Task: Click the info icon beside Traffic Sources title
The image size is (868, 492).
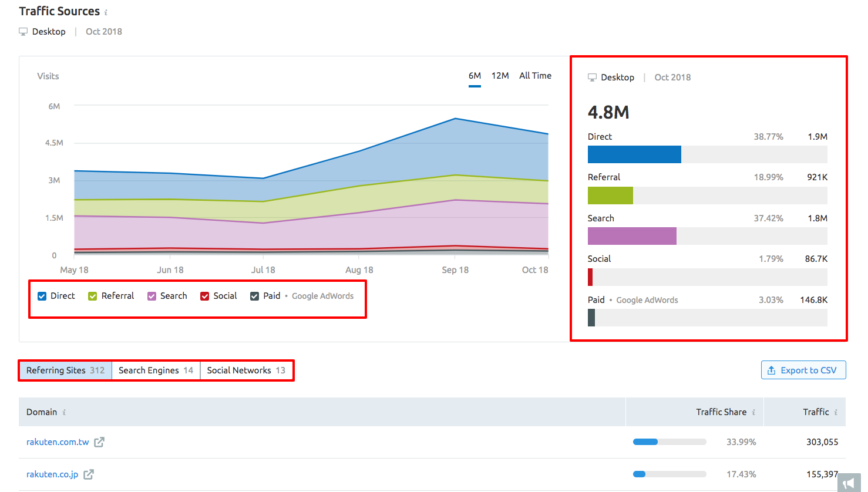Action: coord(106,12)
